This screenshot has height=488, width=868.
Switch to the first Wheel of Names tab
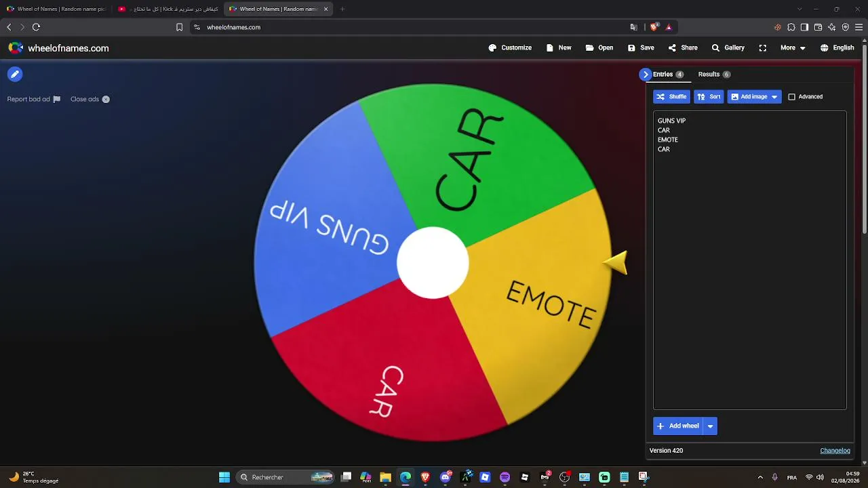(57, 9)
